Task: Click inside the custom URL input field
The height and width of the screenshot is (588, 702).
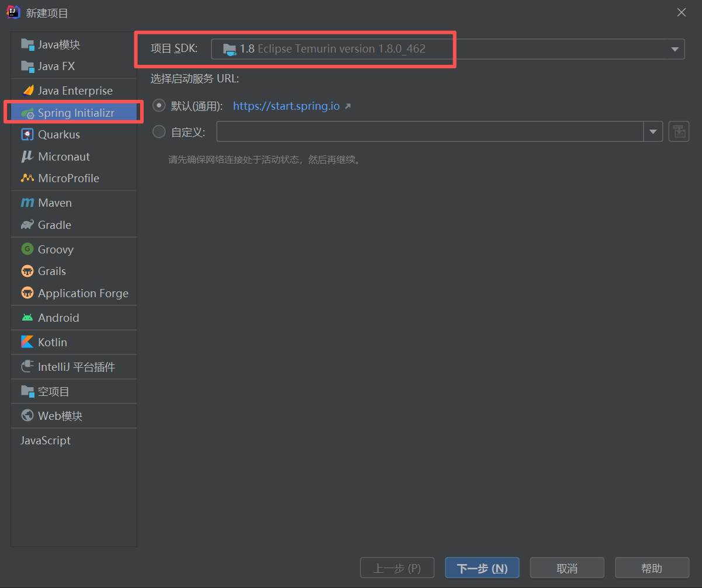Action: pyautogui.click(x=430, y=131)
